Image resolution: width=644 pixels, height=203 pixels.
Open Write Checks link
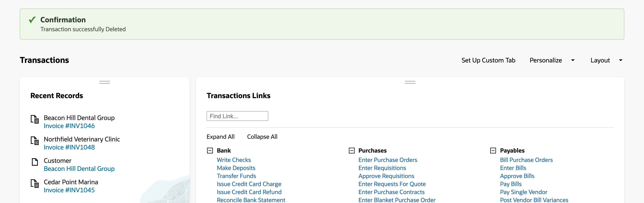pos(234,160)
